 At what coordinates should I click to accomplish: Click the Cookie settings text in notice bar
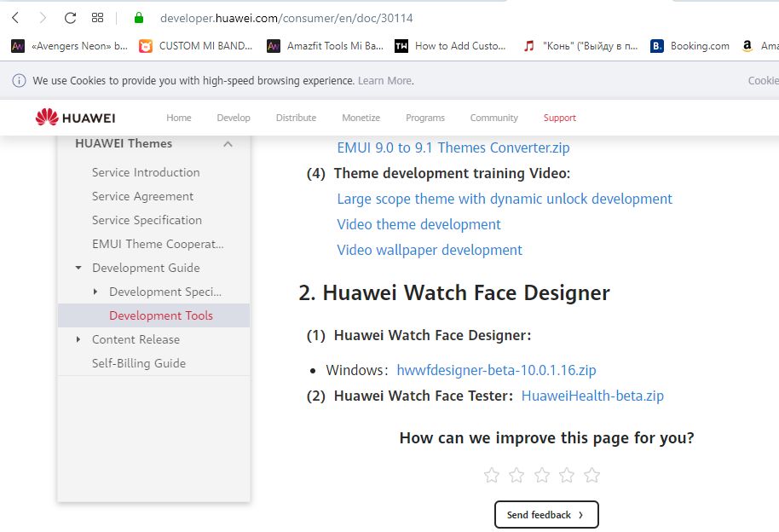[x=764, y=80]
